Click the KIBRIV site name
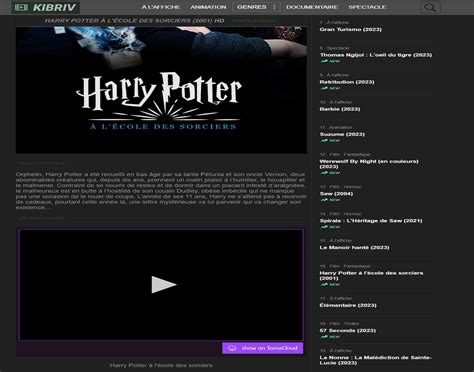Viewport: 474px width, 372px height. coord(54,7)
